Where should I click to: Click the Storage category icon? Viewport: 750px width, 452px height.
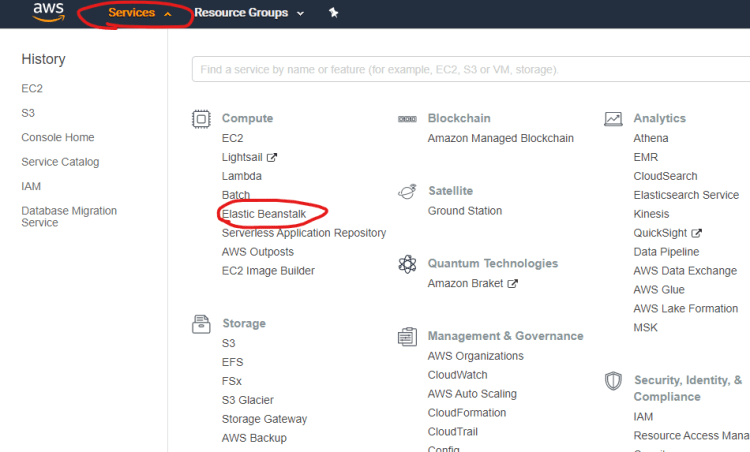click(x=201, y=324)
